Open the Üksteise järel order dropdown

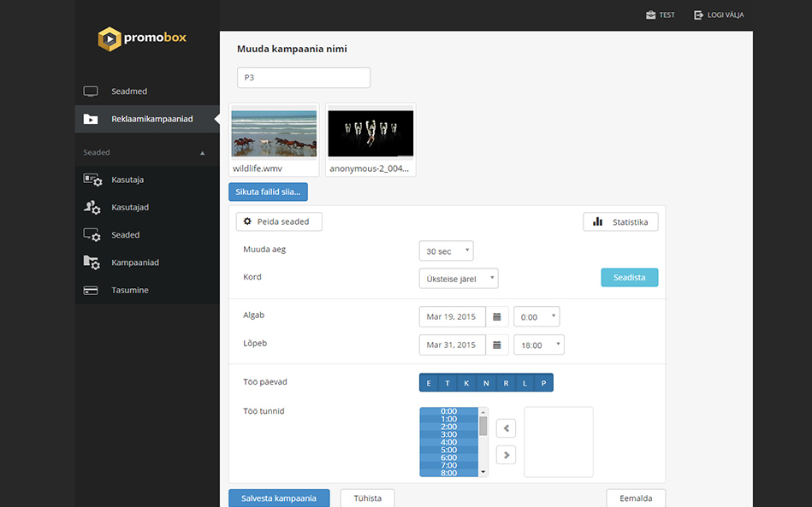(x=459, y=278)
